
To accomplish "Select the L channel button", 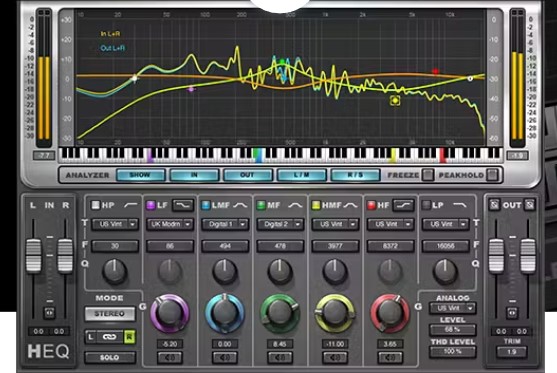I will pyautogui.click(x=91, y=336).
